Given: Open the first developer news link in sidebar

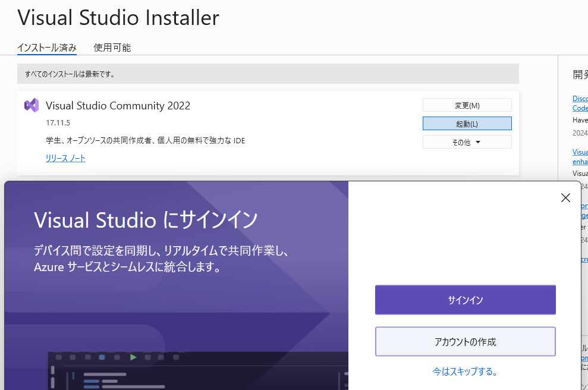Looking at the screenshot, I should click(x=580, y=103).
